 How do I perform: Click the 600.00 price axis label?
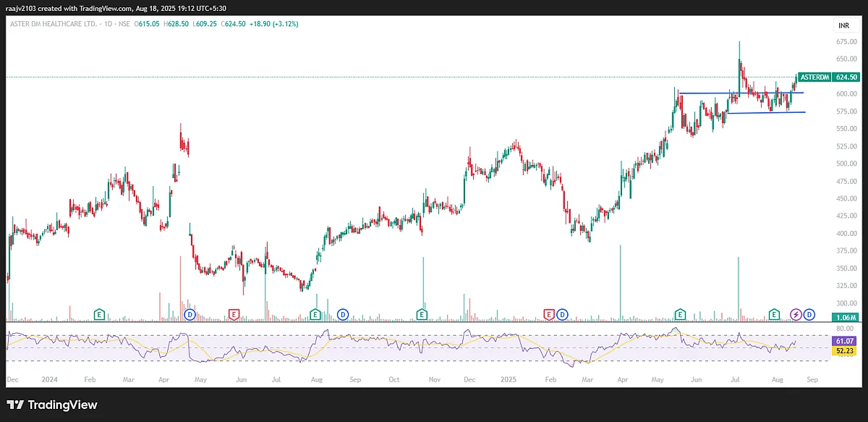coord(846,94)
